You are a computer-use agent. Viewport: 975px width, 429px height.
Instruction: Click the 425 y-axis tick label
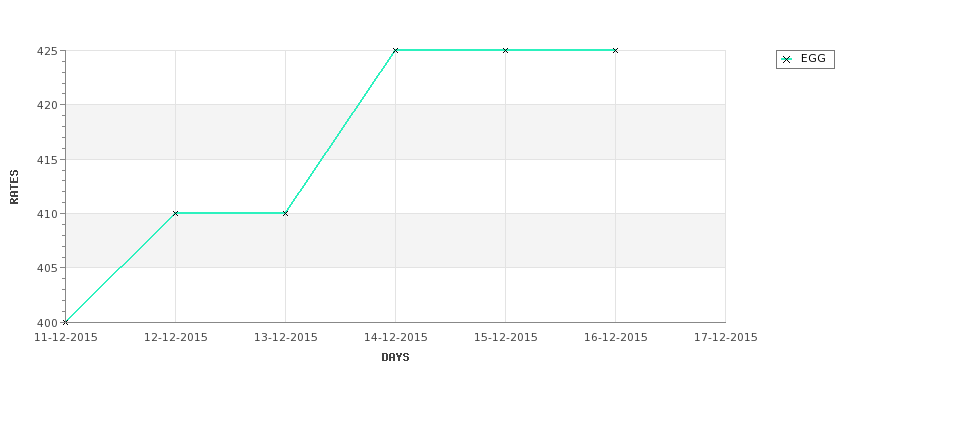click(47, 51)
